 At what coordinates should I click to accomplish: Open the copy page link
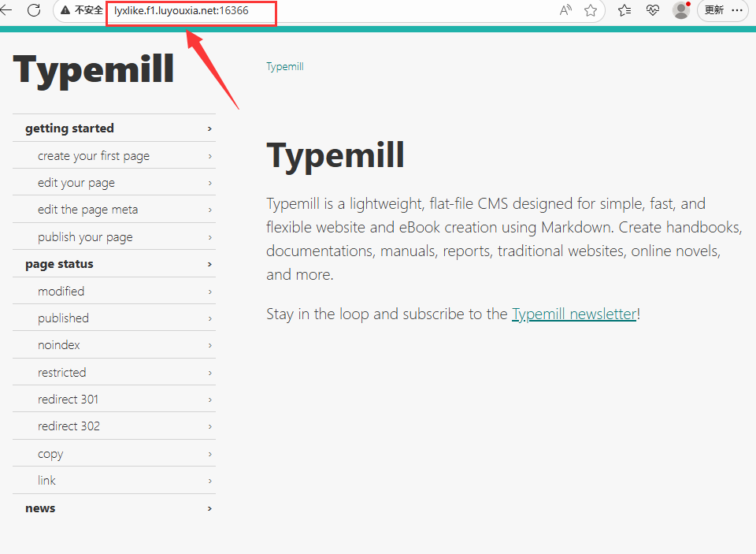pyautogui.click(x=113, y=454)
